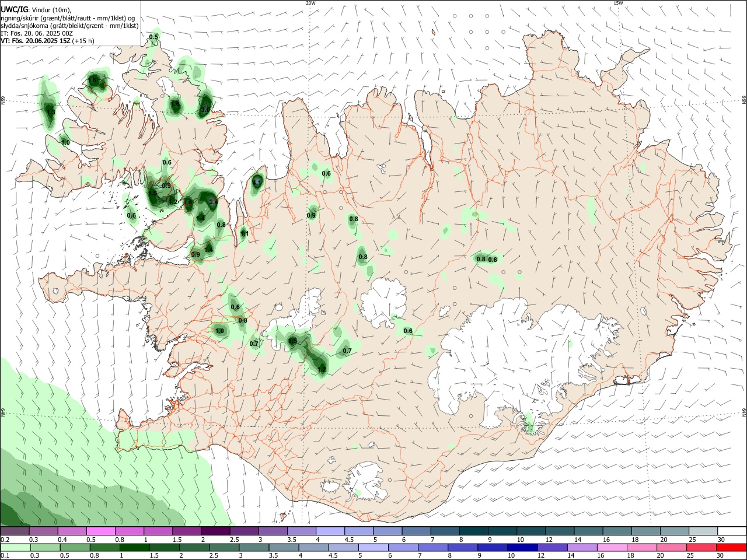This screenshot has width=747, height=560.
Task: Click the bright red swatch labeled 30
Action: pos(731,547)
